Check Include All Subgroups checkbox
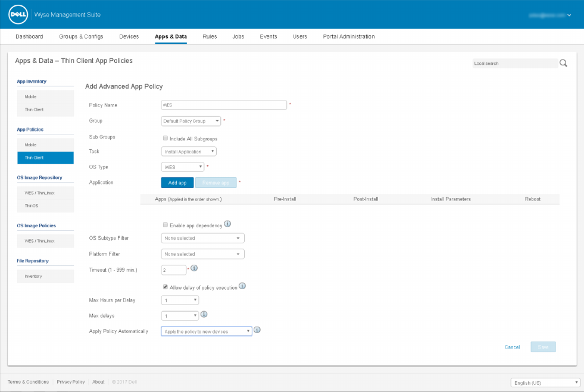584x392 pixels. click(x=165, y=138)
